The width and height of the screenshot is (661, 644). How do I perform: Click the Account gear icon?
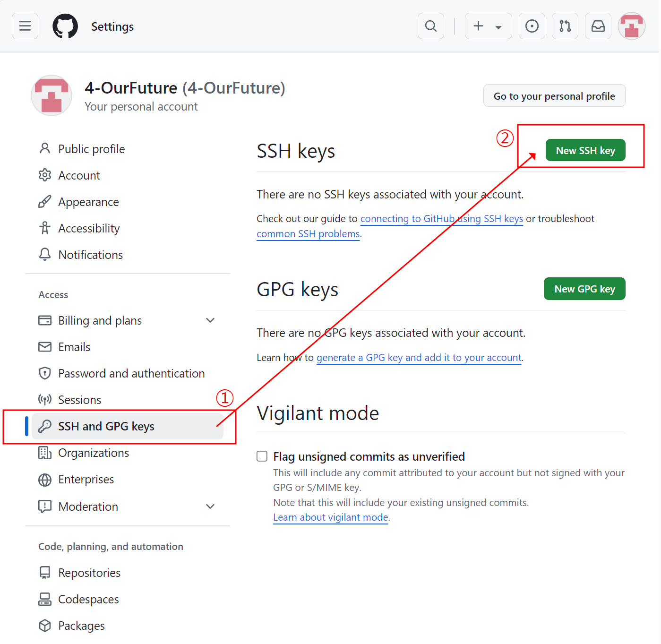tap(45, 175)
